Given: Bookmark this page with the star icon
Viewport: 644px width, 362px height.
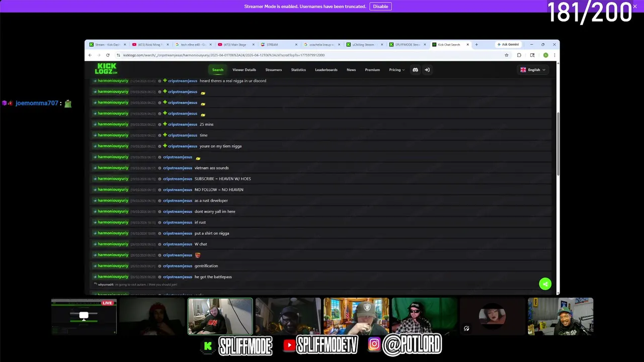Looking at the screenshot, I should point(507,55).
